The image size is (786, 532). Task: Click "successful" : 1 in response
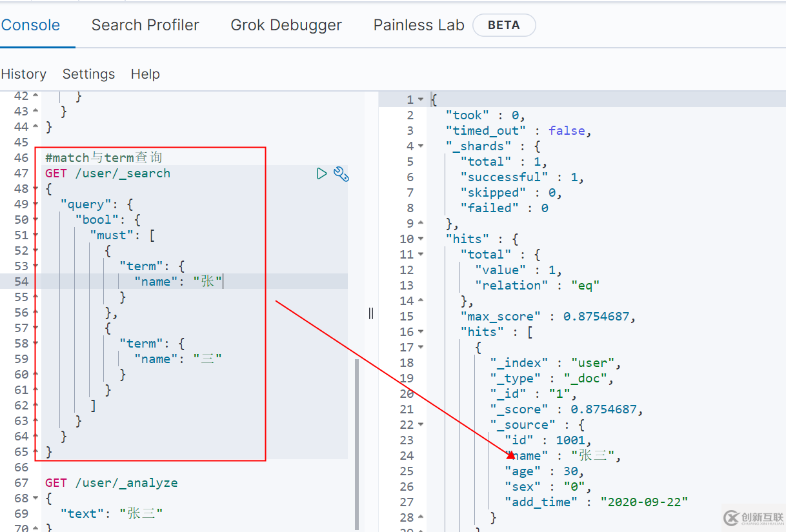point(523,177)
